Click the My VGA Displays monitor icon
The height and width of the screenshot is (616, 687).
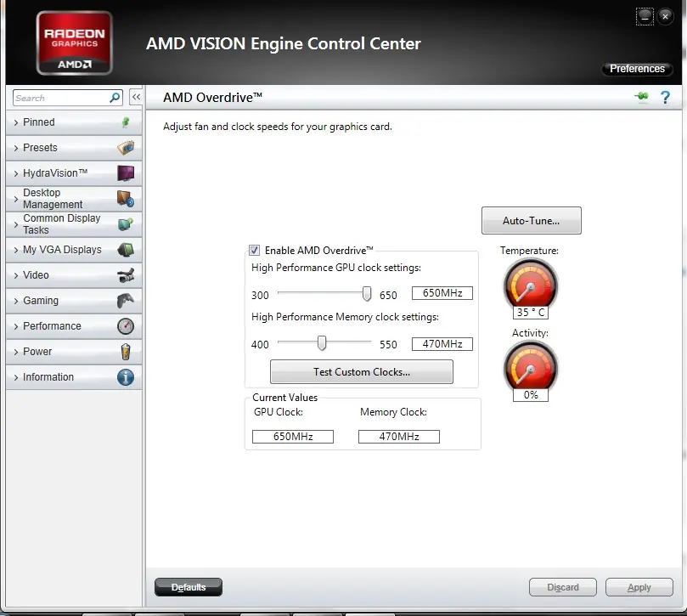[x=126, y=250]
